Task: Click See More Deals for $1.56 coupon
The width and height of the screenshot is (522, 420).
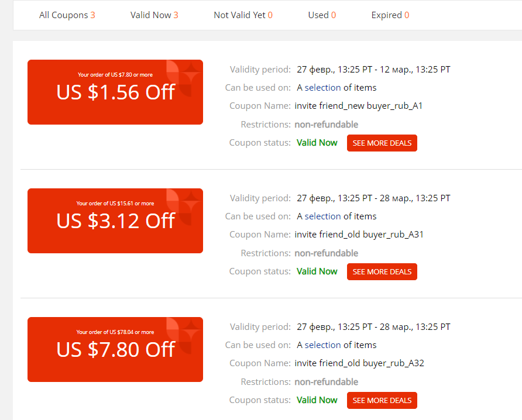Action: point(382,143)
